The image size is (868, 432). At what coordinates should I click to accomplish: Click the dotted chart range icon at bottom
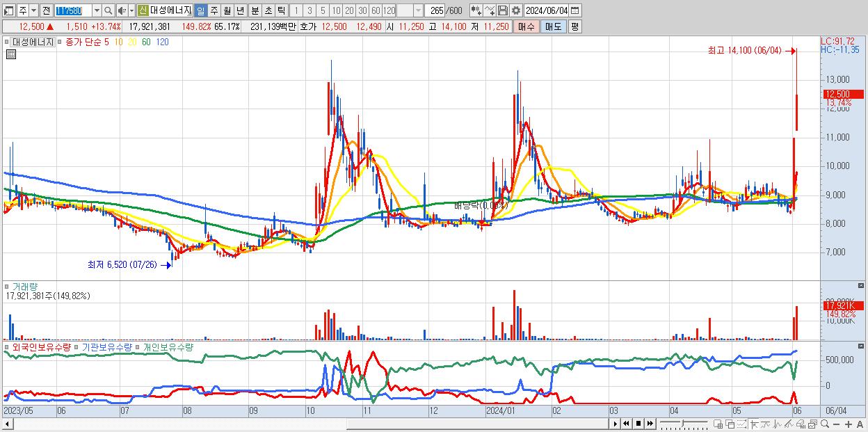pos(741,424)
